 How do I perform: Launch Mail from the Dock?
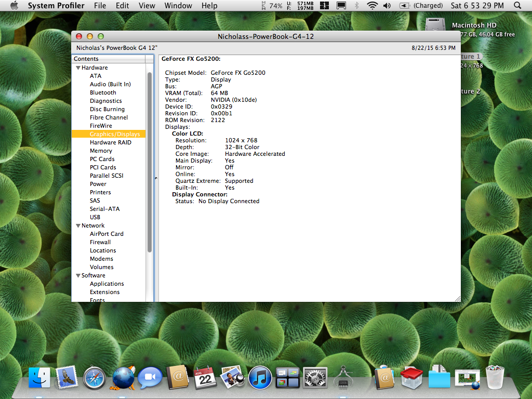point(66,377)
